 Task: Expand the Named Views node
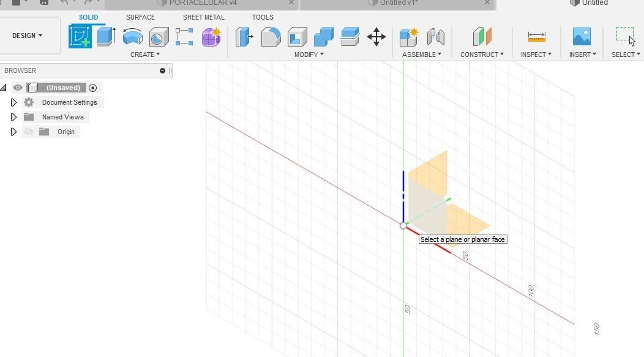(x=13, y=117)
